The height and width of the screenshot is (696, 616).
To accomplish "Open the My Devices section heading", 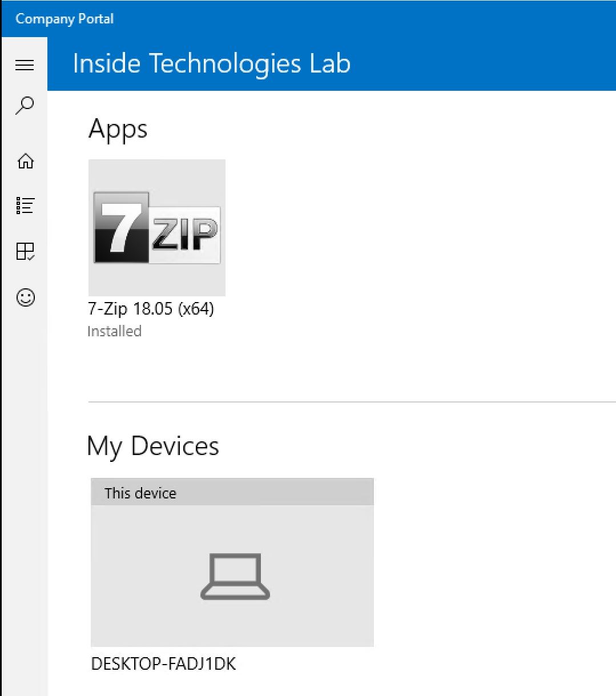I will (x=153, y=446).
